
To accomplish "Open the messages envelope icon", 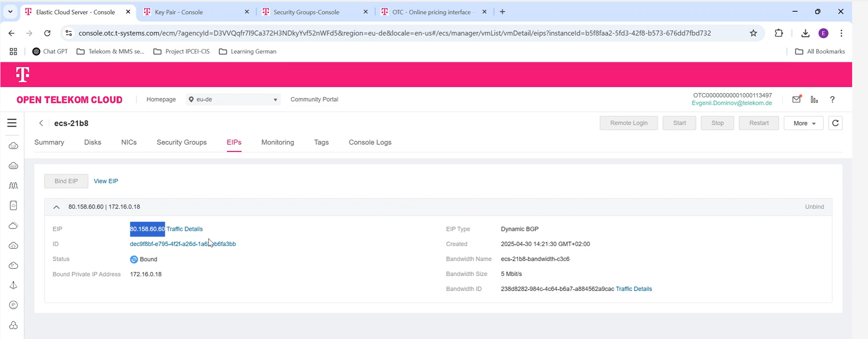I will point(797,100).
